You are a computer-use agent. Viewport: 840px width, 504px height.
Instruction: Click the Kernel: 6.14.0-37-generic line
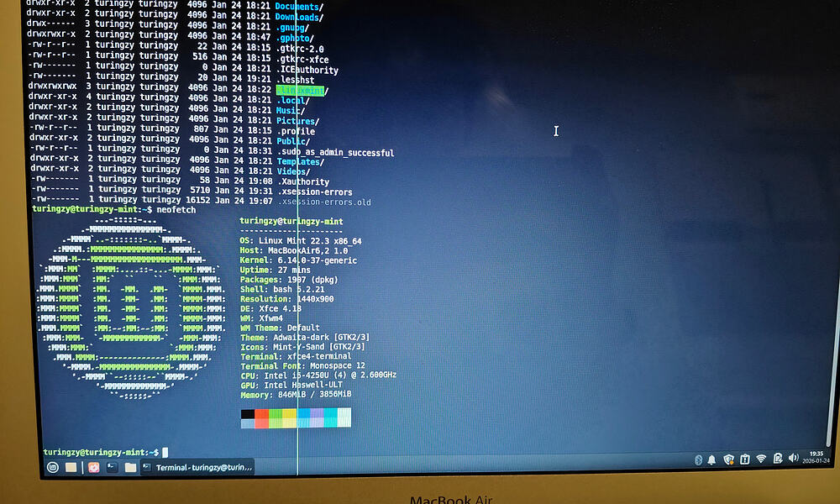pyautogui.click(x=298, y=260)
